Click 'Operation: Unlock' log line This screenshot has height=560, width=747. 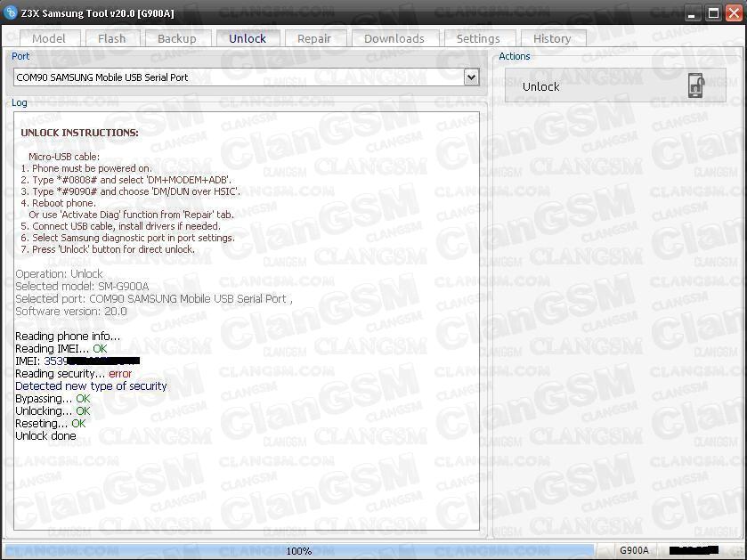tap(59, 274)
